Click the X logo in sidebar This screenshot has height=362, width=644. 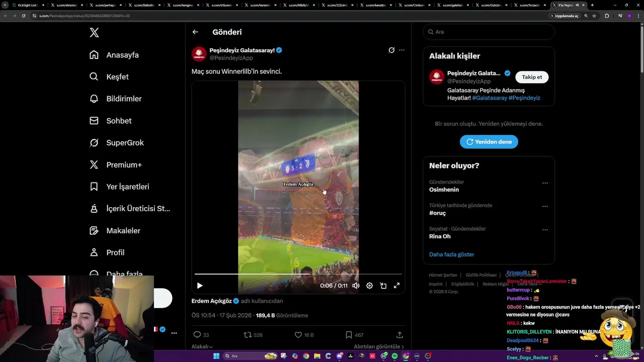pyautogui.click(x=94, y=33)
